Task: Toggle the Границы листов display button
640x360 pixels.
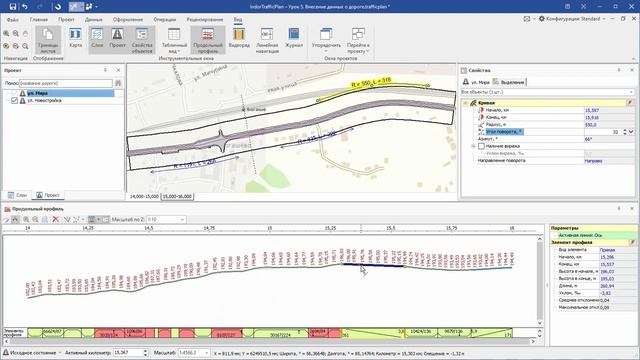Action: [x=48, y=40]
